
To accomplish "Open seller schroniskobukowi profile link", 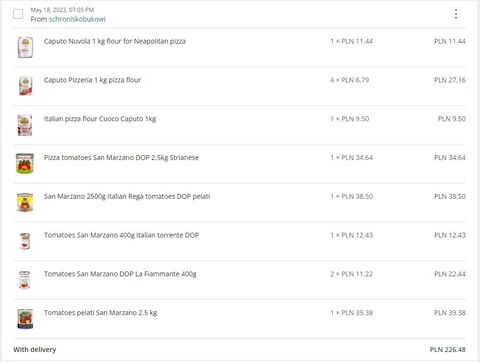I will point(77,19).
